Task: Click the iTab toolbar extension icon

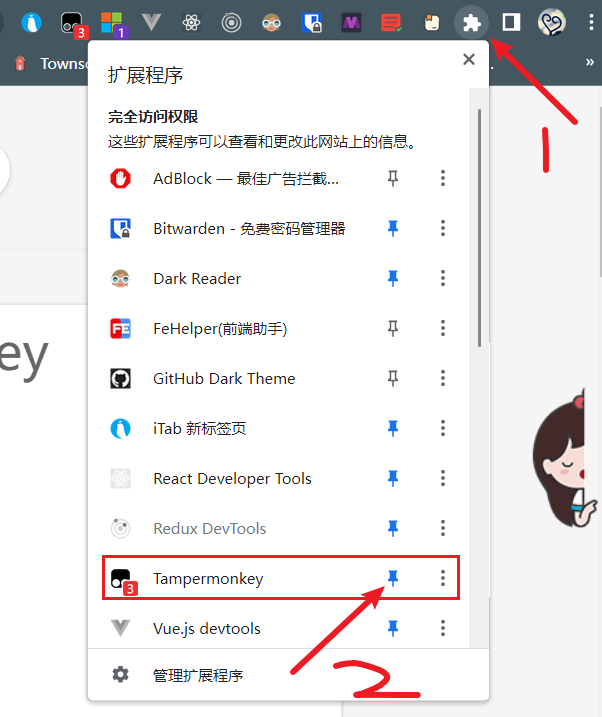Action: tap(32, 22)
